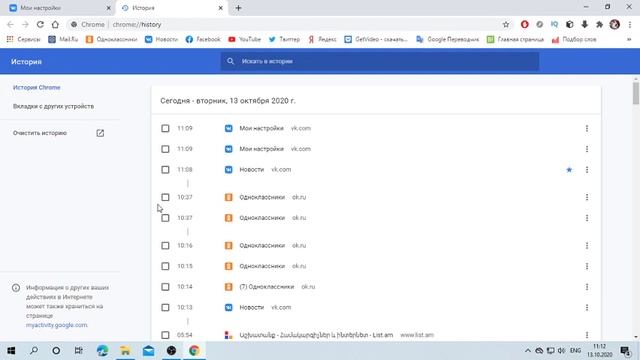Show hidden system tray icons
This screenshot has height=360, width=640.
coord(527,351)
